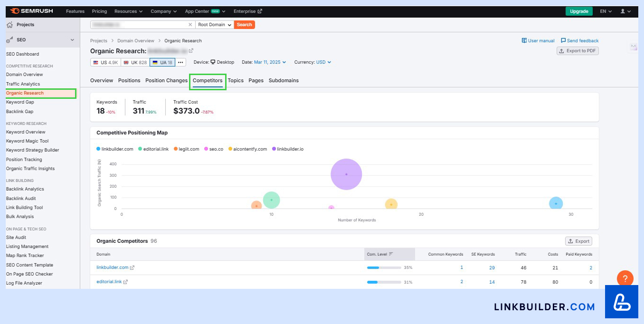
Task: Open Domain Overview breadcrumb link
Action: (x=136, y=41)
